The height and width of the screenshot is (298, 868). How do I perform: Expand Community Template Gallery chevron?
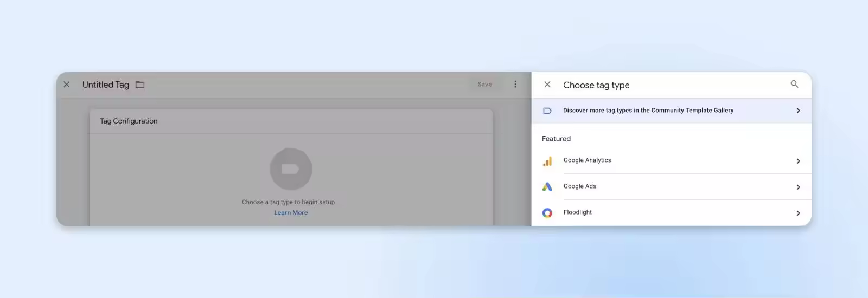click(798, 111)
